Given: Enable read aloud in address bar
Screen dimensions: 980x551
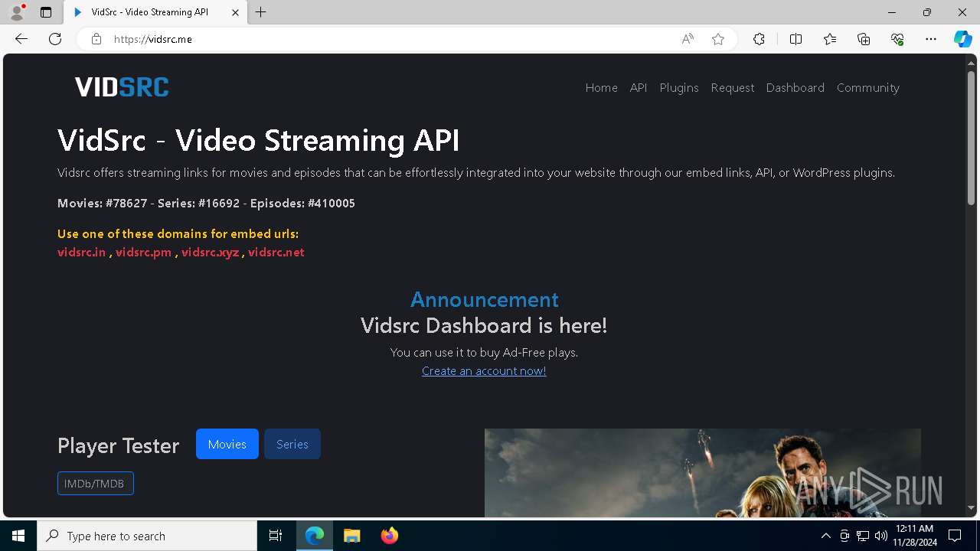Looking at the screenshot, I should (688, 39).
